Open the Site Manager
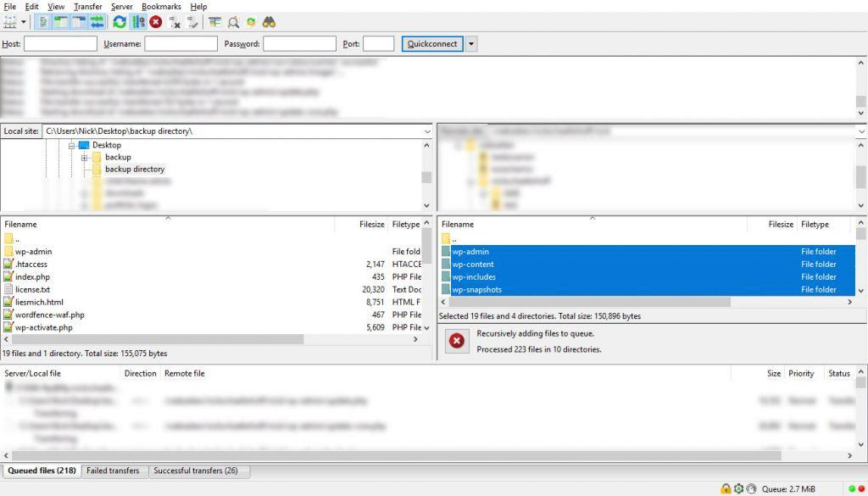 point(9,22)
